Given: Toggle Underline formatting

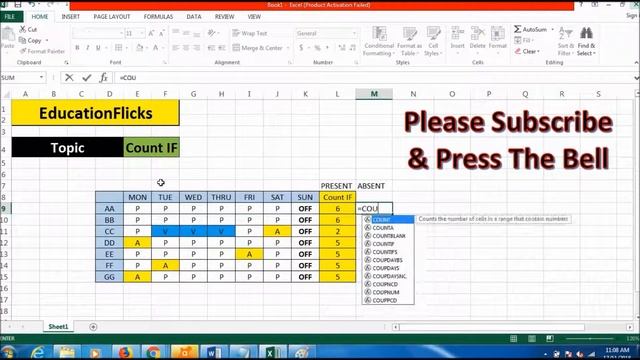Looking at the screenshot, I should [x=98, y=48].
